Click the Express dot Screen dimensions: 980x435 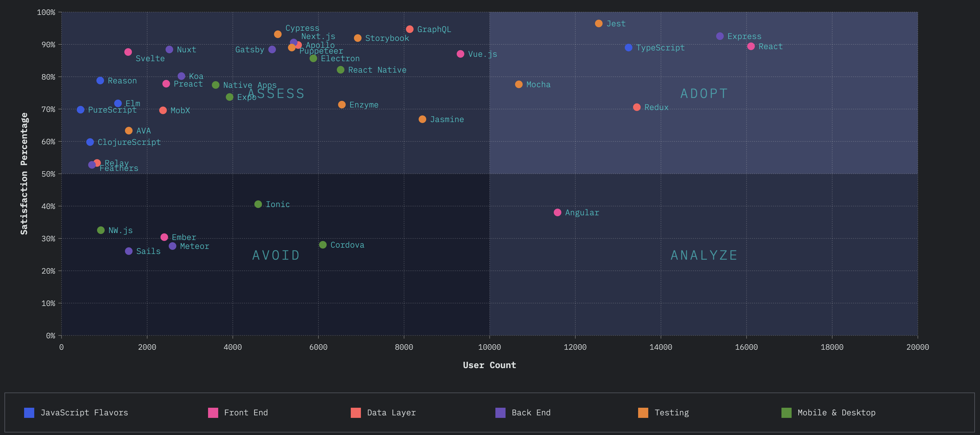coord(720,36)
